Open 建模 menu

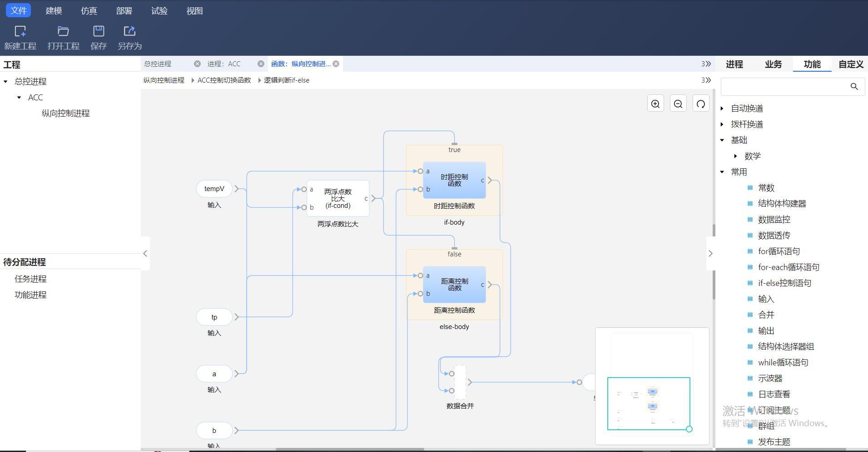(x=54, y=10)
